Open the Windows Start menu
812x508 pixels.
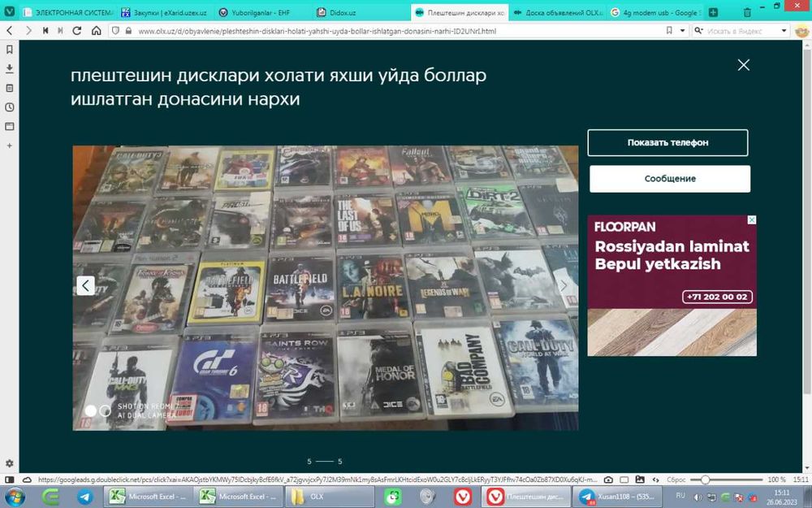[x=15, y=497]
